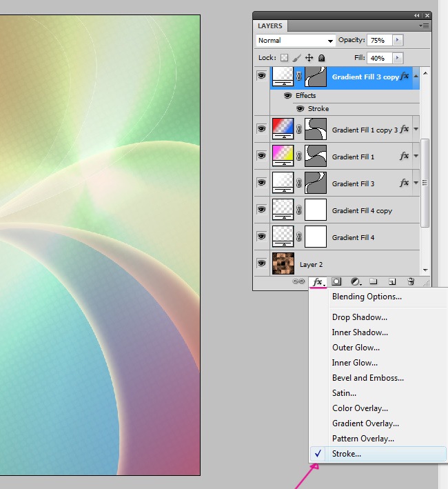Select Blending Options menu entry
The image size is (448, 489).
(367, 297)
